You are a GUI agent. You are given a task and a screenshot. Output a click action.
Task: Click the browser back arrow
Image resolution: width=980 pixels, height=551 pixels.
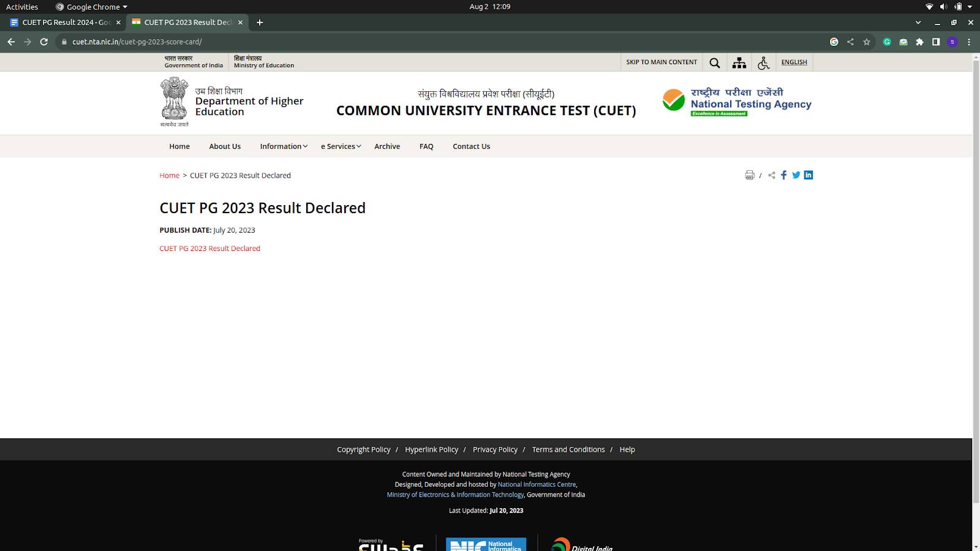(x=11, y=42)
